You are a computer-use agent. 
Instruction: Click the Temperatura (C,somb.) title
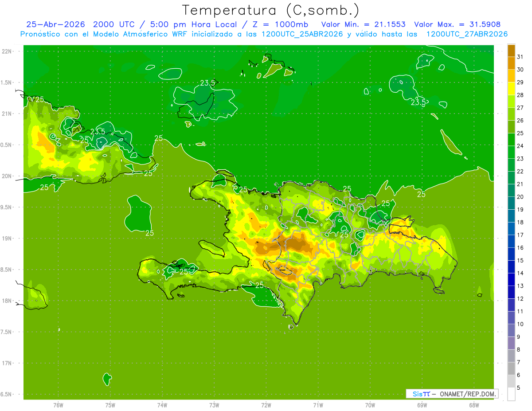[271, 10]
